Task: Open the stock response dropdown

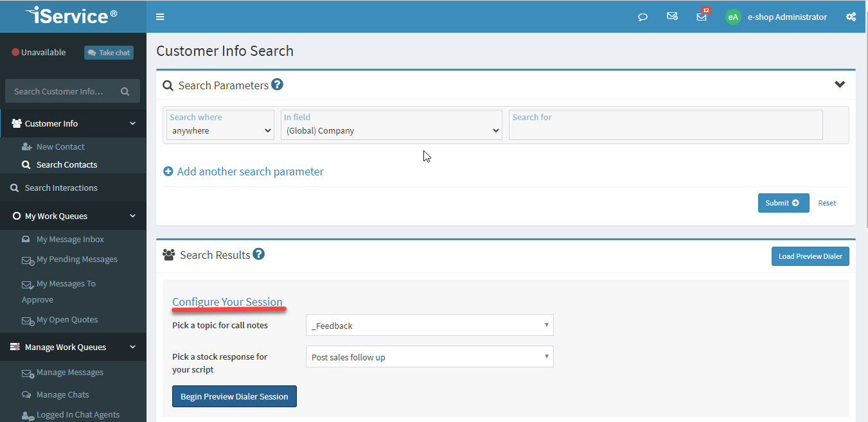Action: click(429, 356)
